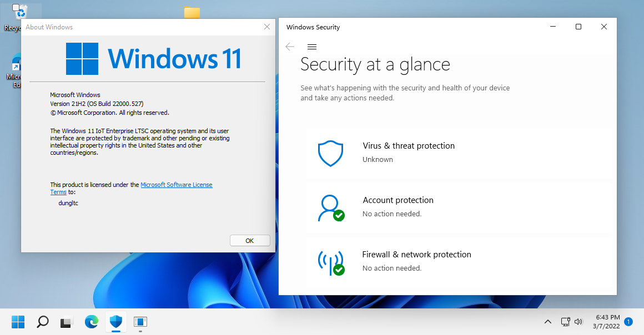
Task: Open volume speaker tray icon
Action: 578,322
